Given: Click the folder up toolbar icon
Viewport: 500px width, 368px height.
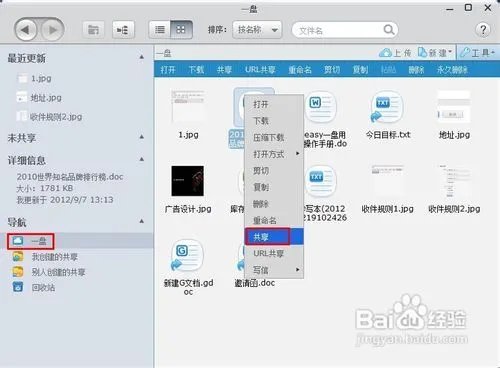Looking at the screenshot, I should point(93,30).
